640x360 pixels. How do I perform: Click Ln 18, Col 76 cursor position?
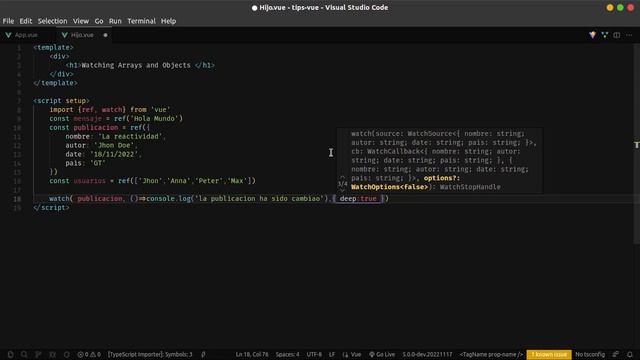[x=252, y=354]
